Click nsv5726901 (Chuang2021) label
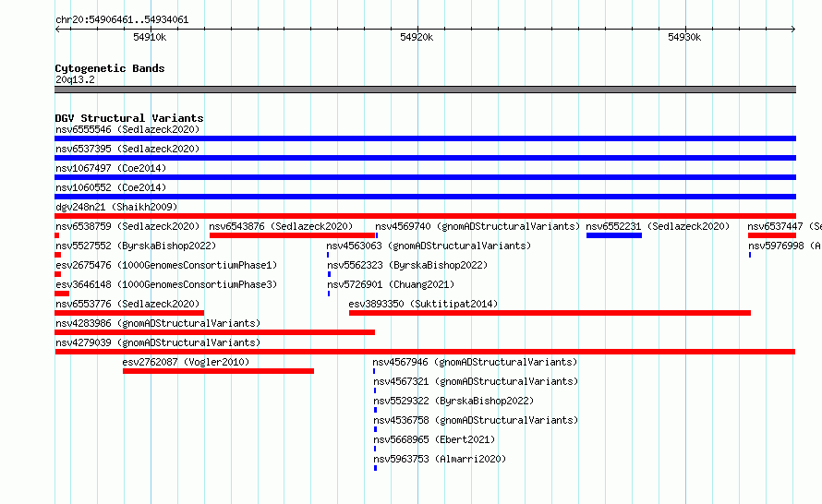The image size is (822, 504). (391, 284)
